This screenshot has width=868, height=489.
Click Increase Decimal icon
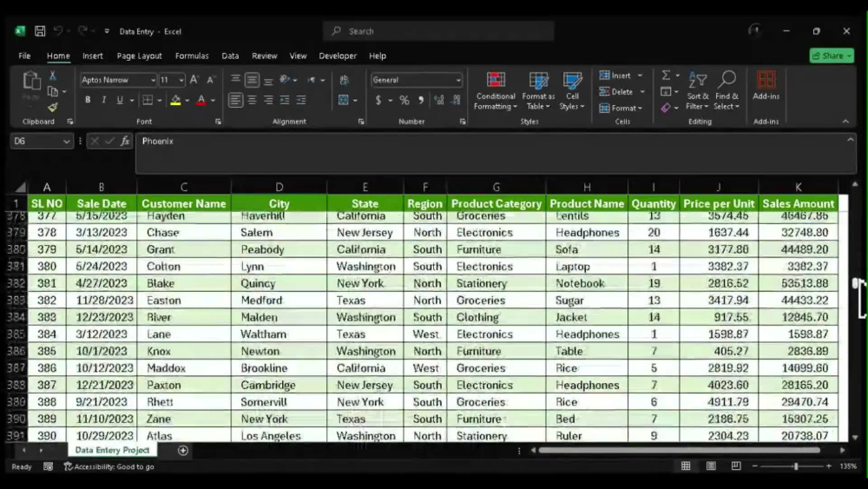[x=439, y=100]
